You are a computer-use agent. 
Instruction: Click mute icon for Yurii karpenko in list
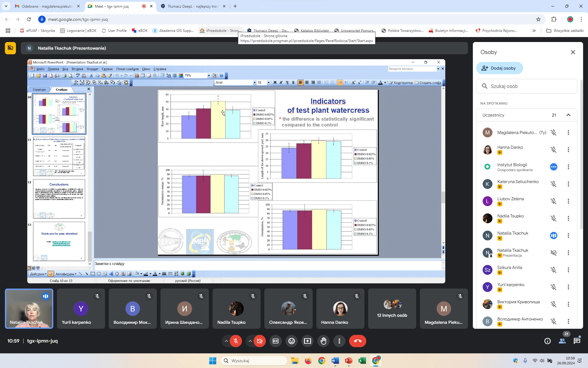point(554,287)
